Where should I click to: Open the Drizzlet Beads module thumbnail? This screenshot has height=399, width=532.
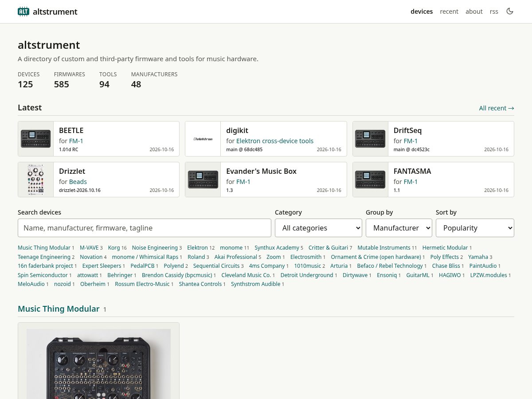click(36, 180)
